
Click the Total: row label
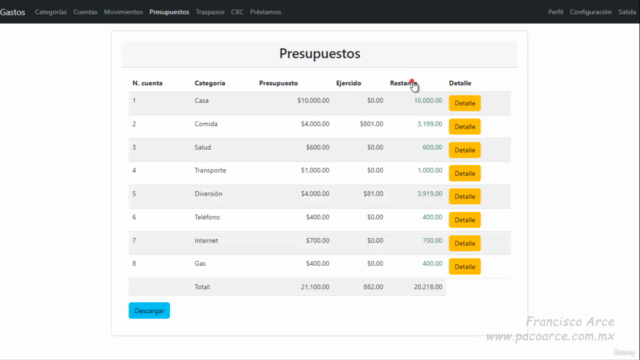coord(202,287)
